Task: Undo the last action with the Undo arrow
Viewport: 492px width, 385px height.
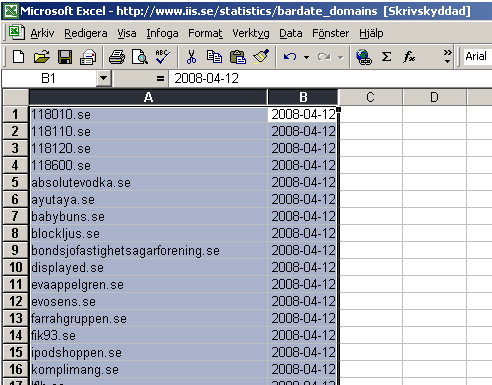Action: 290,57
